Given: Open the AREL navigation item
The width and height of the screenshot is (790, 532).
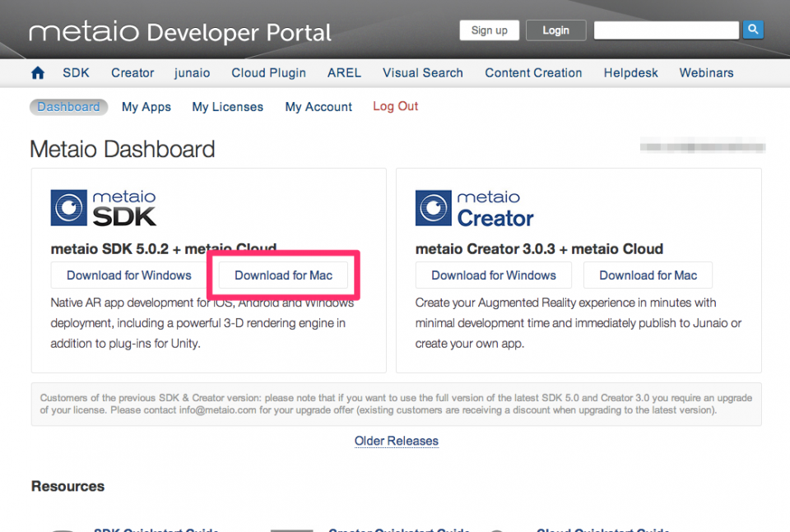Looking at the screenshot, I should click(344, 73).
